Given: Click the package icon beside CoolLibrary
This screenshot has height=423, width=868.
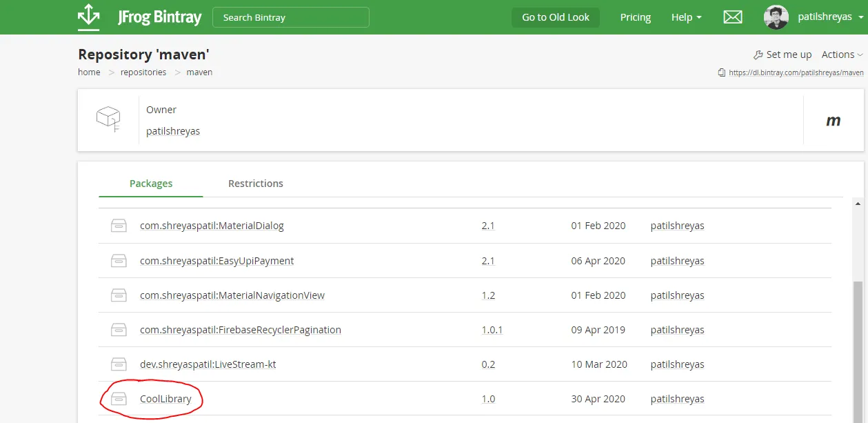Looking at the screenshot, I should [119, 399].
